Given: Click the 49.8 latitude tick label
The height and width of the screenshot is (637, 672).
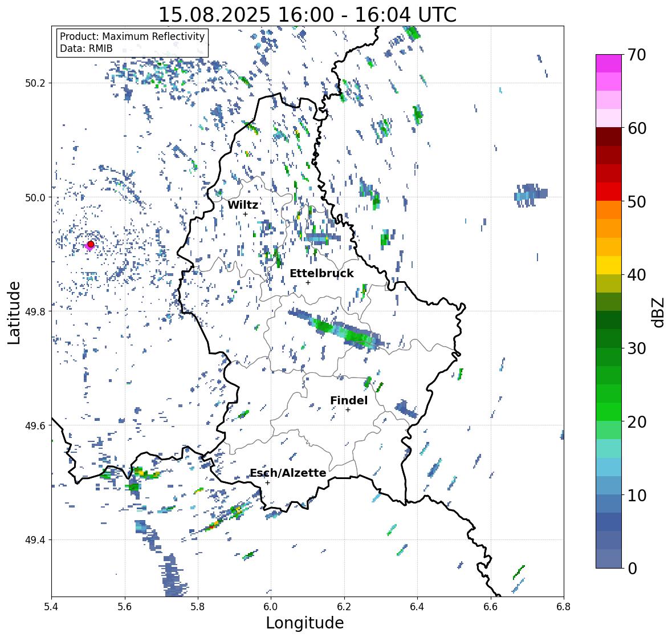Looking at the screenshot, I should click(35, 311).
